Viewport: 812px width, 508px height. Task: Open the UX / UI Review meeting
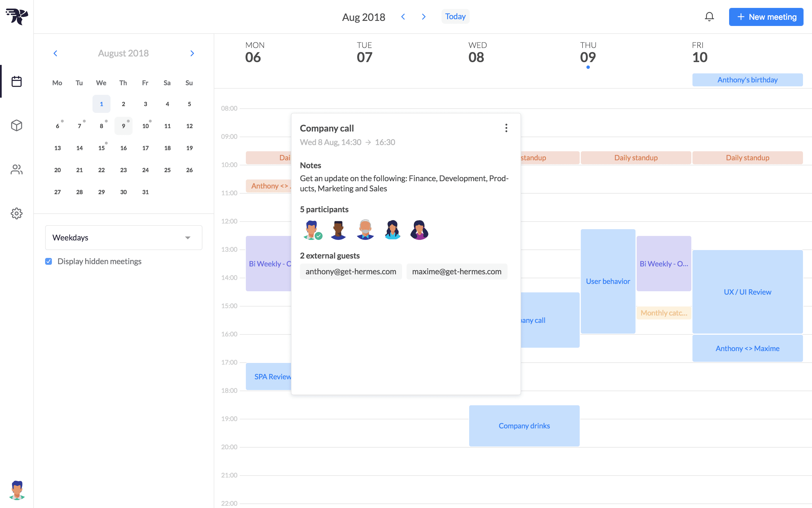(748, 292)
